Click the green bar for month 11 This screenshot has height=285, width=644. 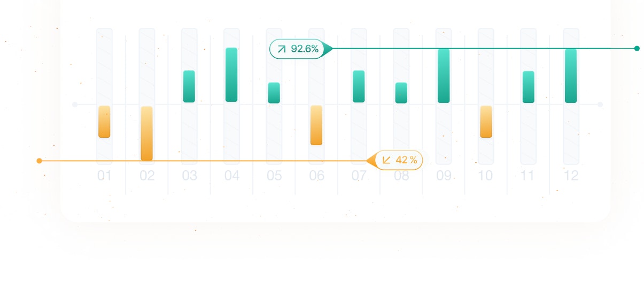tap(528, 87)
